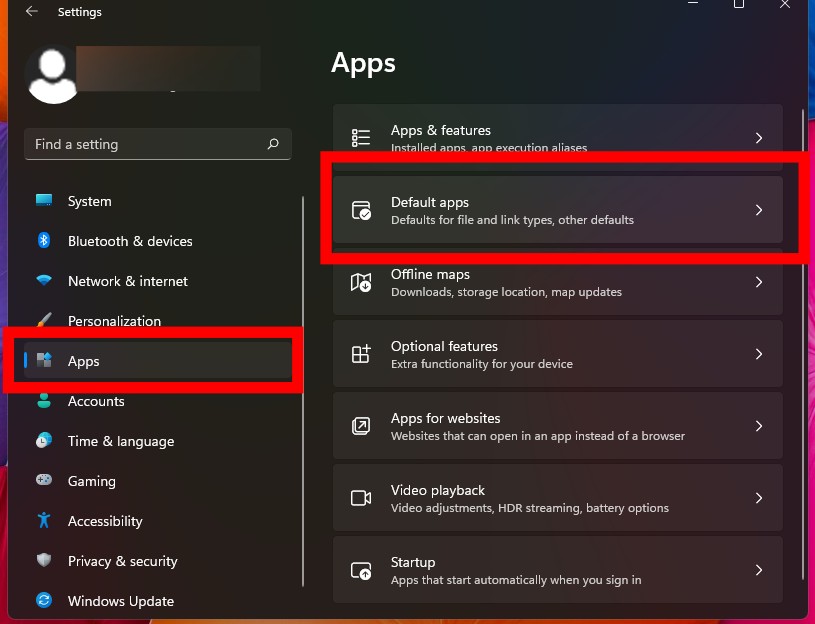Open Accessibility settings
815x624 pixels.
tap(157, 521)
